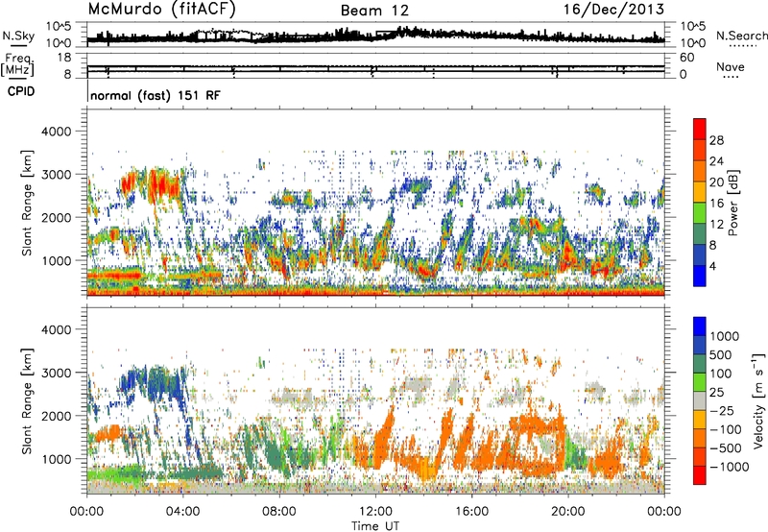Click the "-25" velocity colorbar label
This screenshot has width=768, height=532.
pos(722,410)
